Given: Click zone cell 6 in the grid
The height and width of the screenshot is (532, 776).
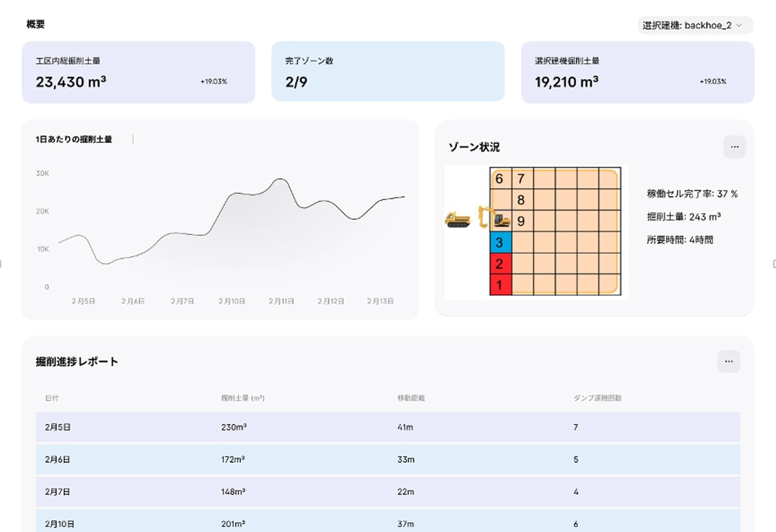Looking at the screenshot, I should coord(500,179).
